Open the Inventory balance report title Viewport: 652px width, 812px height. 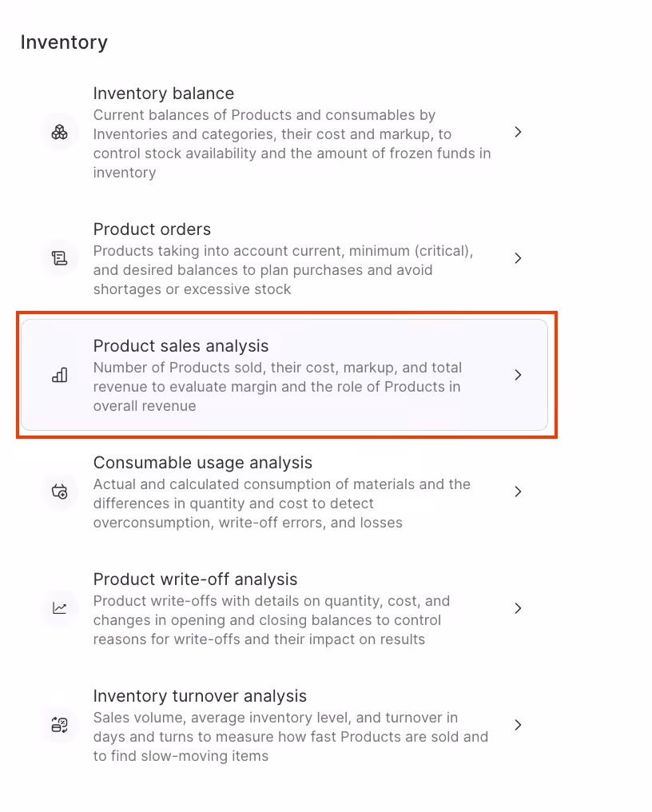(164, 94)
